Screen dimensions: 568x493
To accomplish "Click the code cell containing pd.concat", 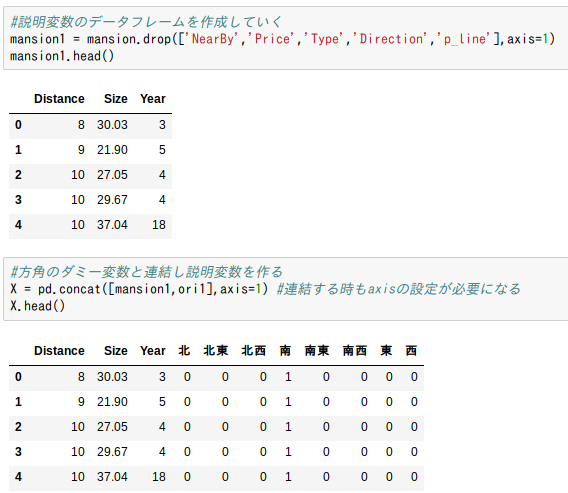I will [x=285, y=289].
